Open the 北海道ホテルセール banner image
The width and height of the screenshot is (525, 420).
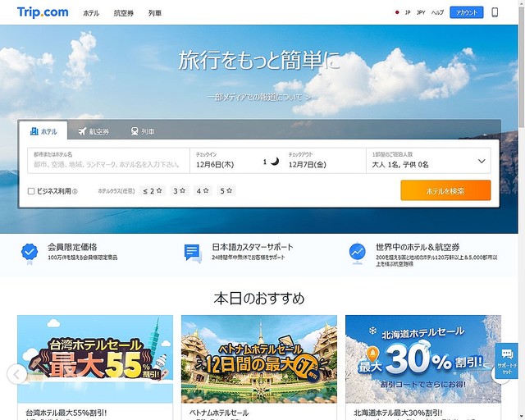(423, 359)
